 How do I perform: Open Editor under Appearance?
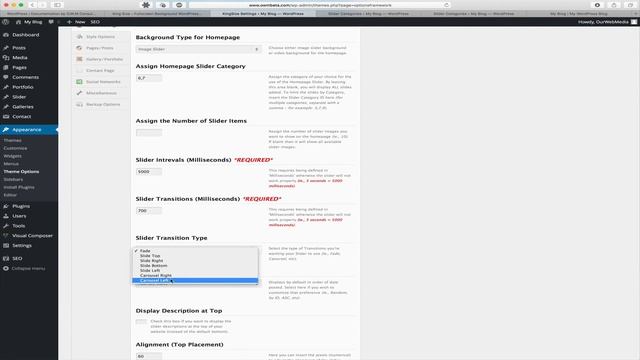(10, 195)
